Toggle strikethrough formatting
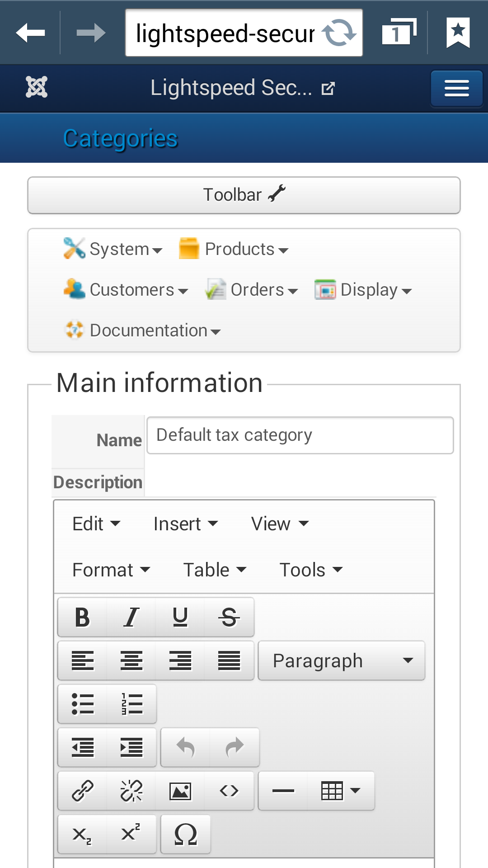 coord(229,617)
